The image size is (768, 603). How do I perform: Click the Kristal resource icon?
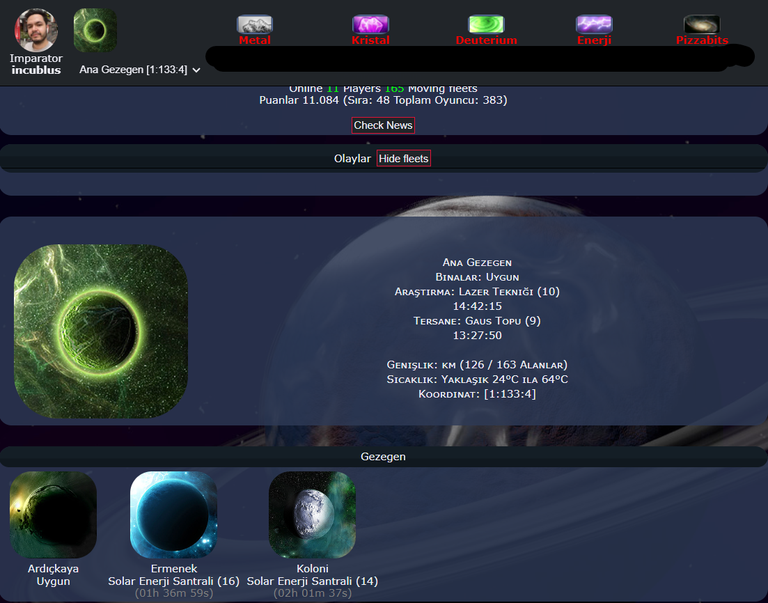(x=370, y=24)
